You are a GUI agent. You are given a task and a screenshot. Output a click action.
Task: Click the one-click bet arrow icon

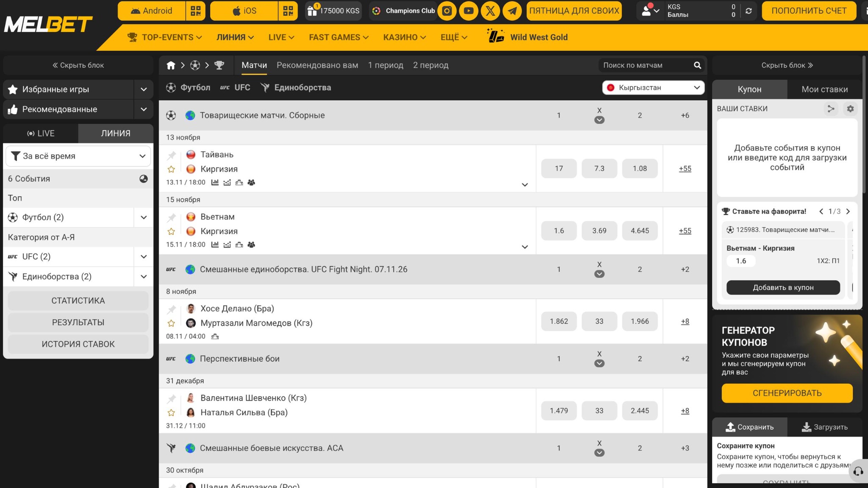(831, 109)
